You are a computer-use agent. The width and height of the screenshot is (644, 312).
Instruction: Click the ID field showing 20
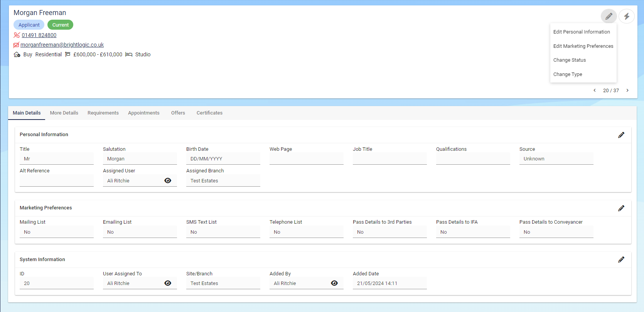(57, 283)
